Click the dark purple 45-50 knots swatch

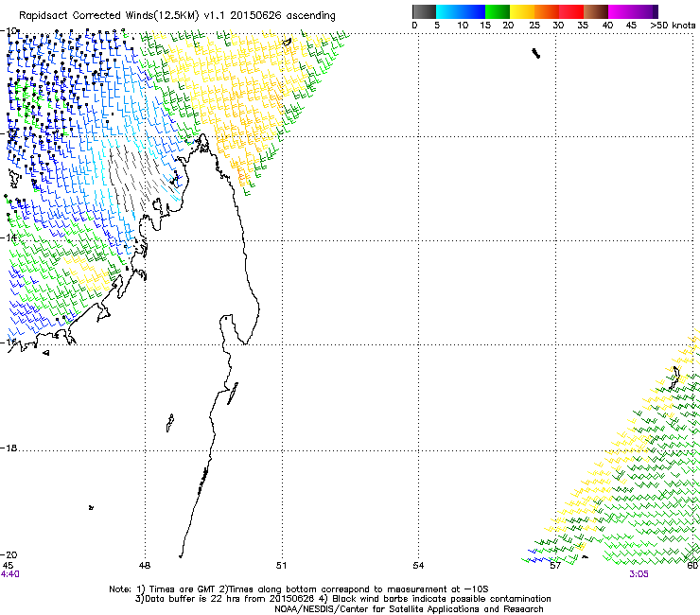pos(645,11)
